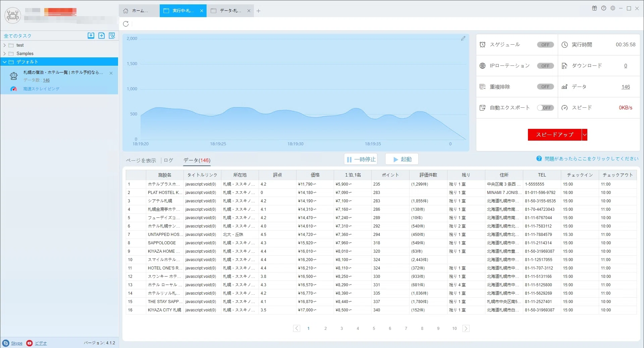Click the new task plus icon

click(x=101, y=36)
